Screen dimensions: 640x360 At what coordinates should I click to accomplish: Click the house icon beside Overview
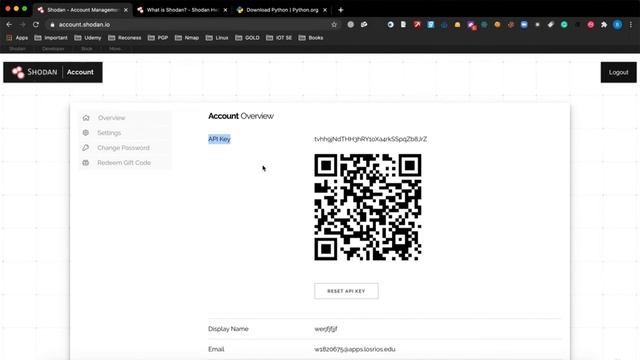coord(86,118)
